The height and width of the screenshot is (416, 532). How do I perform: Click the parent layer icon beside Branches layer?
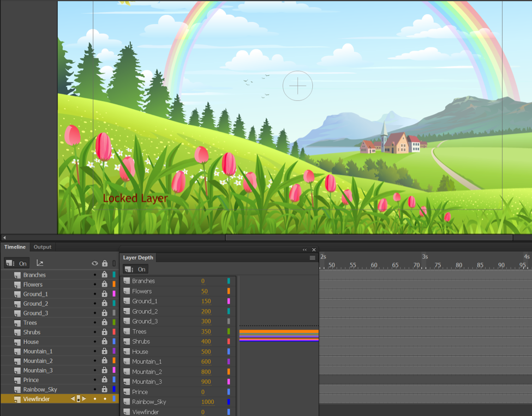(x=17, y=275)
